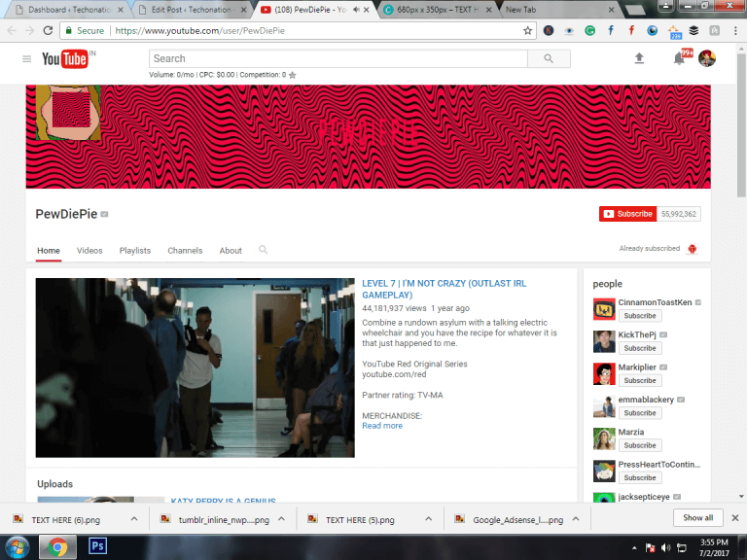Screen dimensions: 747x560
Task: Go forward in browser history
Action: [29, 30]
